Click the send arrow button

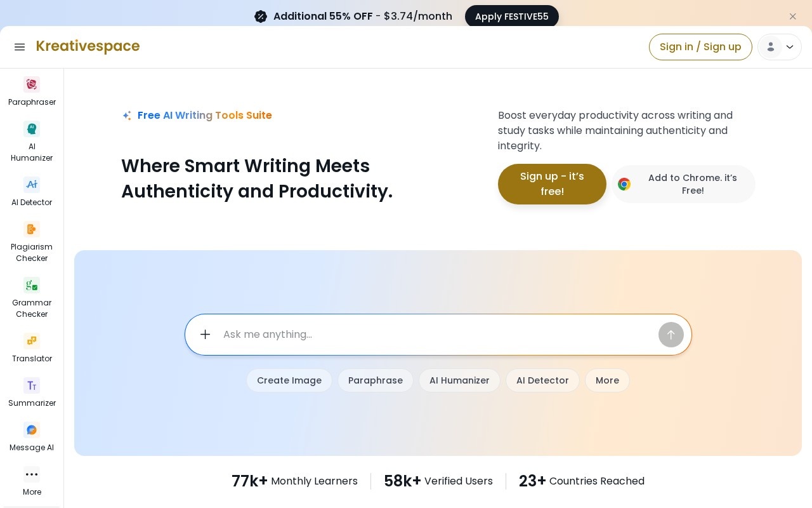click(x=671, y=335)
